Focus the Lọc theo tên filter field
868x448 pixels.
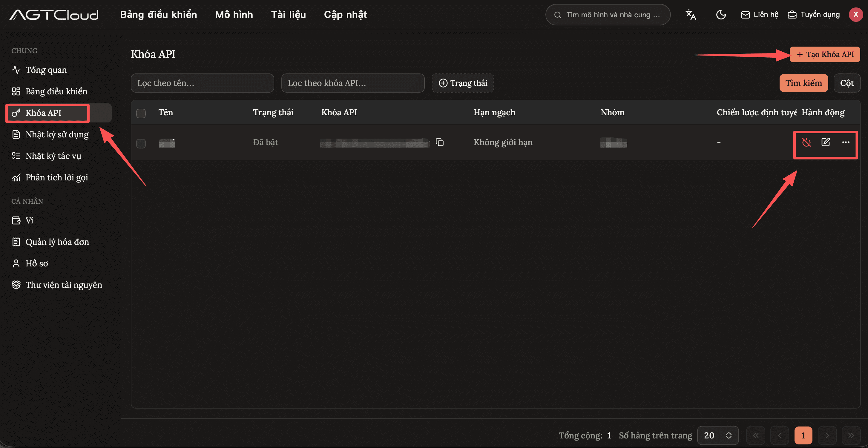click(x=203, y=83)
